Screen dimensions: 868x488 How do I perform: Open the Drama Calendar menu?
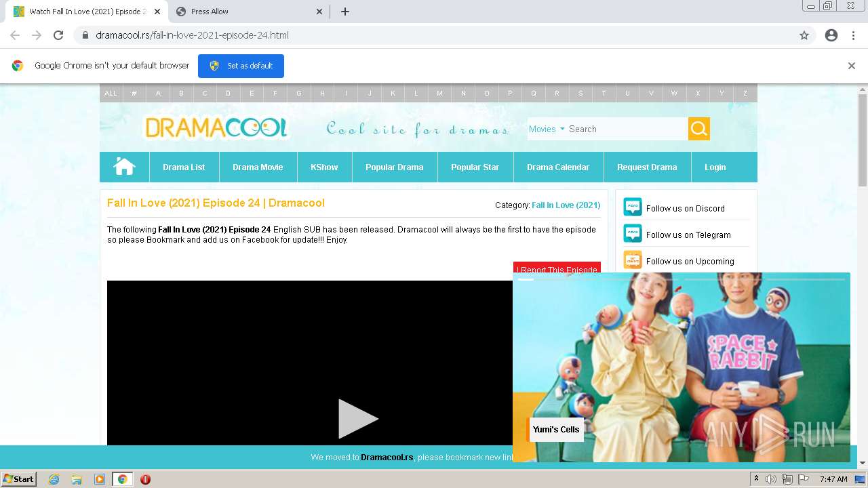coord(558,167)
